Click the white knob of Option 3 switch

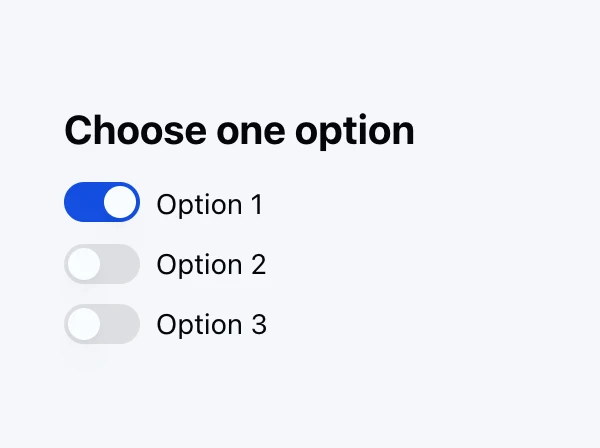84,324
